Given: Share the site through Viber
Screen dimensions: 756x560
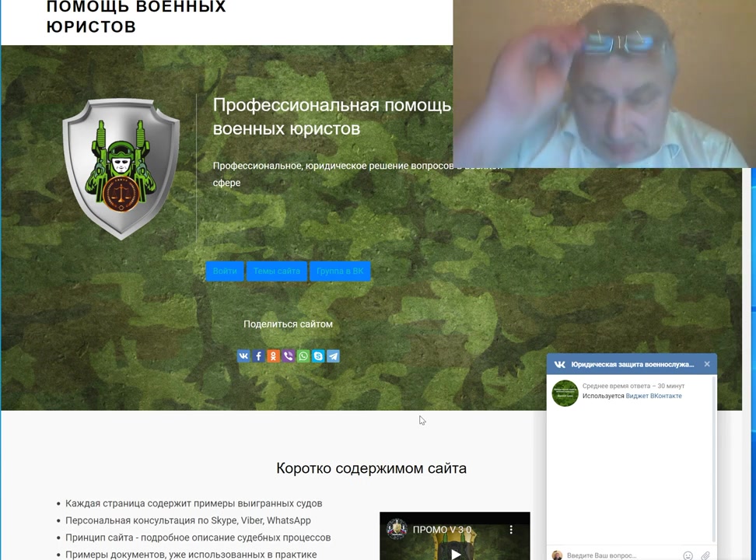Looking at the screenshot, I should tap(289, 356).
